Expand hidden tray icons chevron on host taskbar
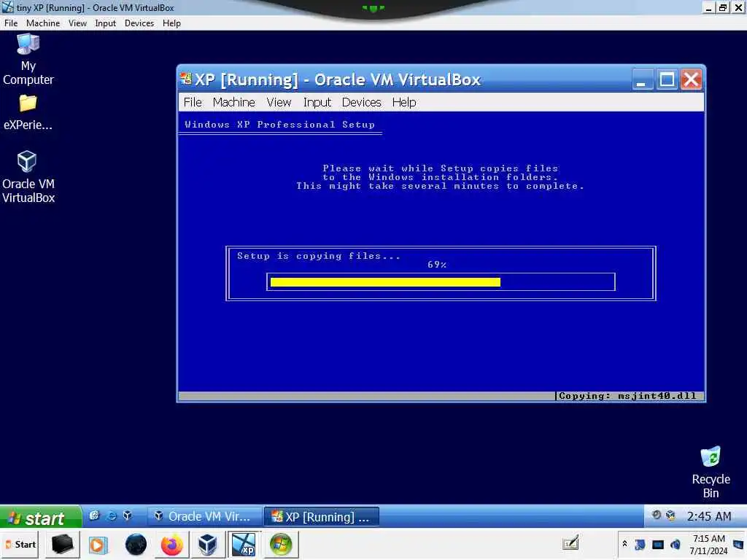This screenshot has width=747, height=560. tap(624, 544)
